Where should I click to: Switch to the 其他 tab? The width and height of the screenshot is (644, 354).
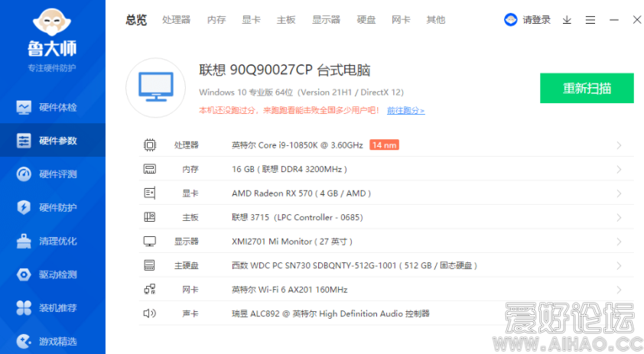pyautogui.click(x=436, y=20)
